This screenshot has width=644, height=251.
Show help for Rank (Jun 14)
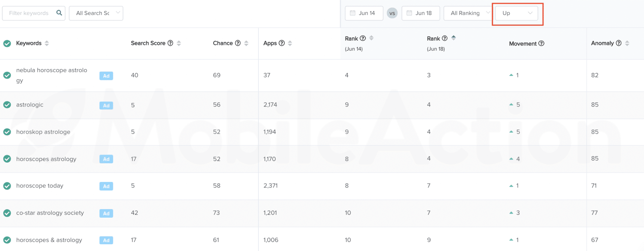coord(363,38)
